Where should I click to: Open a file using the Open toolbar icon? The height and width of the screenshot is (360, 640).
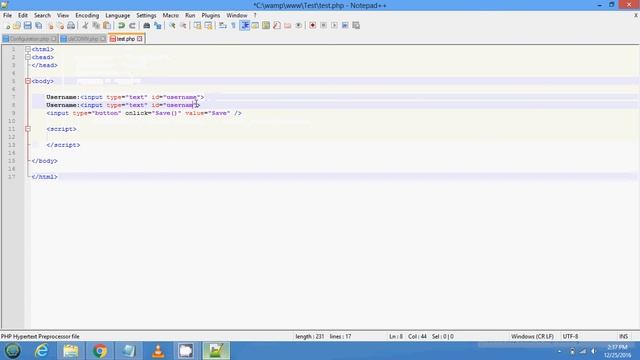(17, 26)
